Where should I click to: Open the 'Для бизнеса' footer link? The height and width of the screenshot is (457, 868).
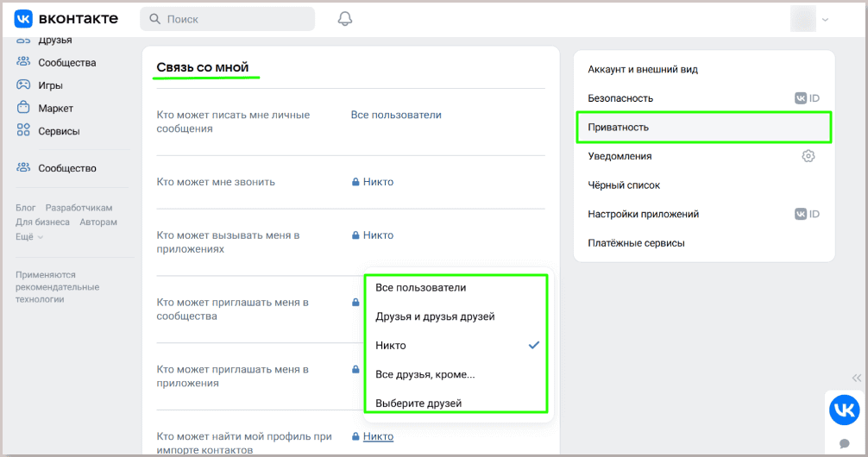pyautogui.click(x=42, y=222)
